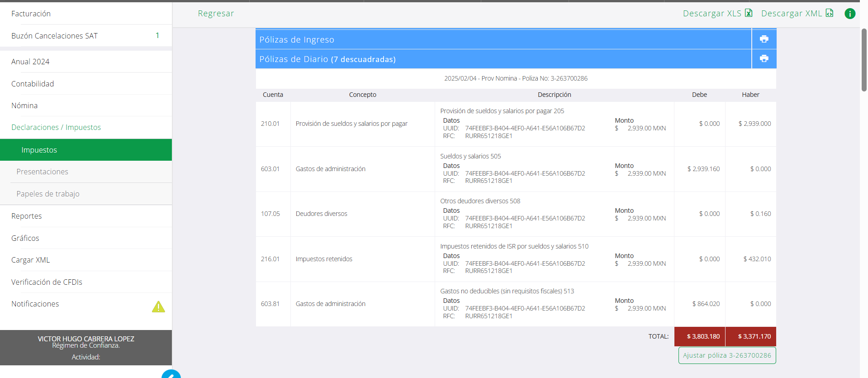This screenshot has width=868, height=378.
Task: Expand the Declaraciones / Impuestos menu
Action: tap(56, 127)
